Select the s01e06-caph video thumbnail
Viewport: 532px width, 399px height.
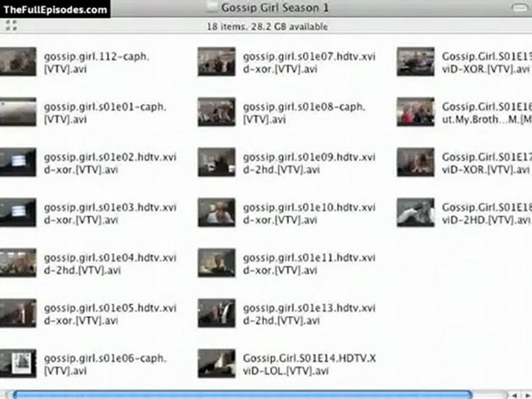(x=18, y=364)
